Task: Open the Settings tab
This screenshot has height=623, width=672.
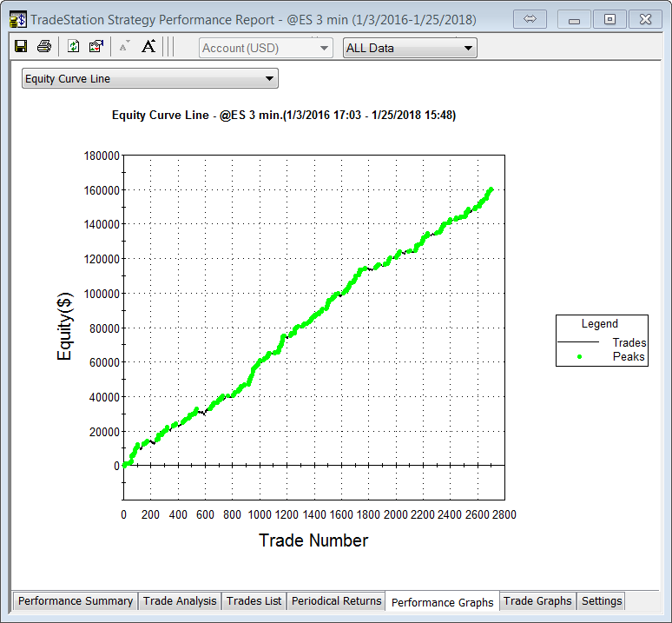Action: click(x=602, y=601)
